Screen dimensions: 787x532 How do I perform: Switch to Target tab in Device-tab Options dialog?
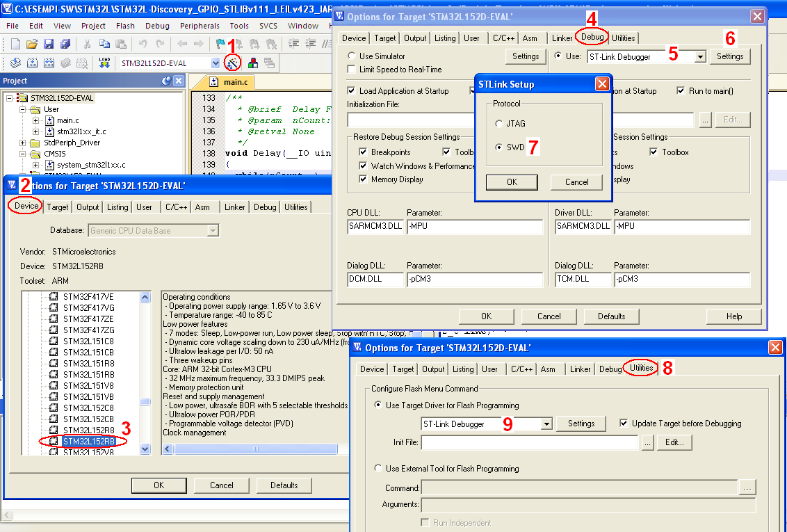click(58, 207)
